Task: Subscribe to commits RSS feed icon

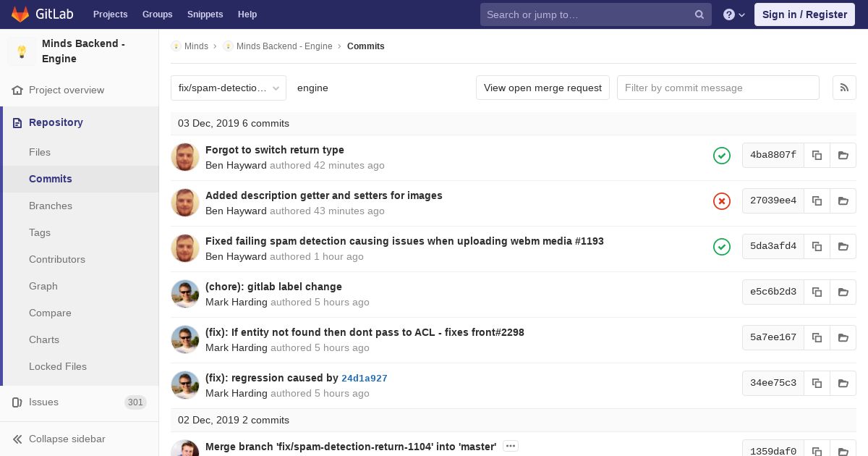Action: [844, 88]
